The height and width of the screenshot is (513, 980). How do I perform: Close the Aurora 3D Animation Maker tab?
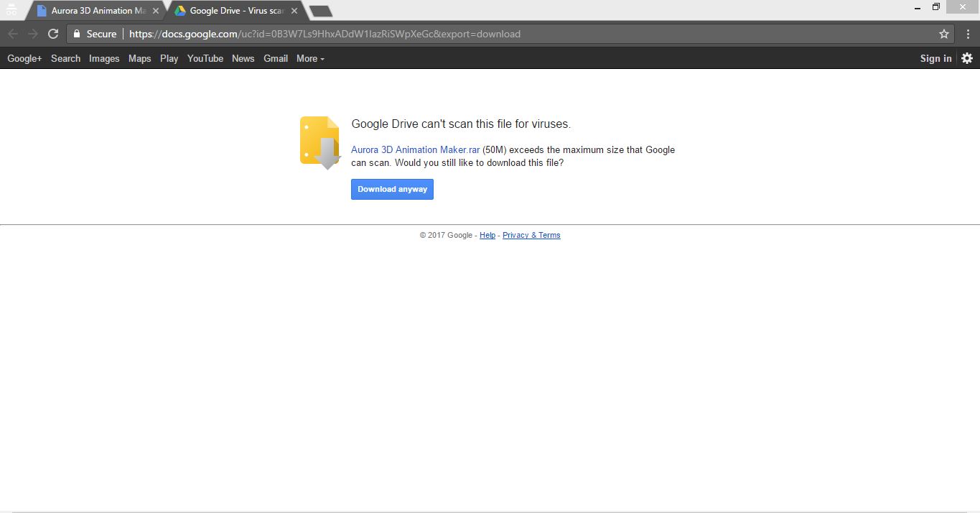pyautogui.click(x=156, y=11)
